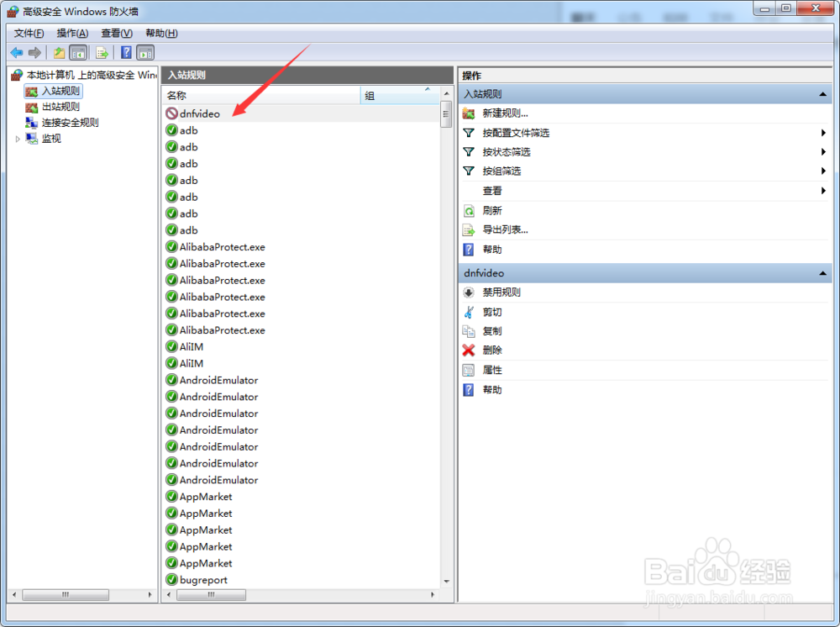Viewport: 840px width, 627px height.
Task: Collapse the 入站规则 actions section
Action: [822, 94]
